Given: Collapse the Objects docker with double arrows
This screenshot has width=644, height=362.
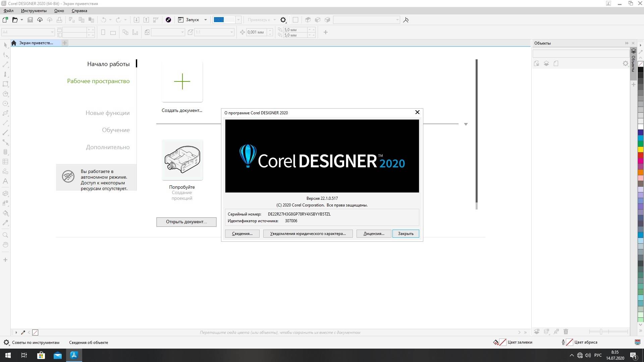Looking at the screenshot, I should tap(627, 43).
